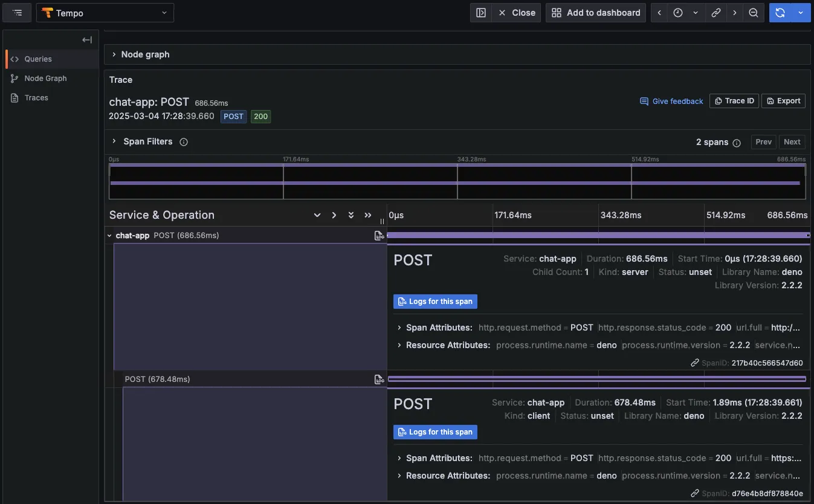Click the Add to dashboard button

tap(595, 12)
